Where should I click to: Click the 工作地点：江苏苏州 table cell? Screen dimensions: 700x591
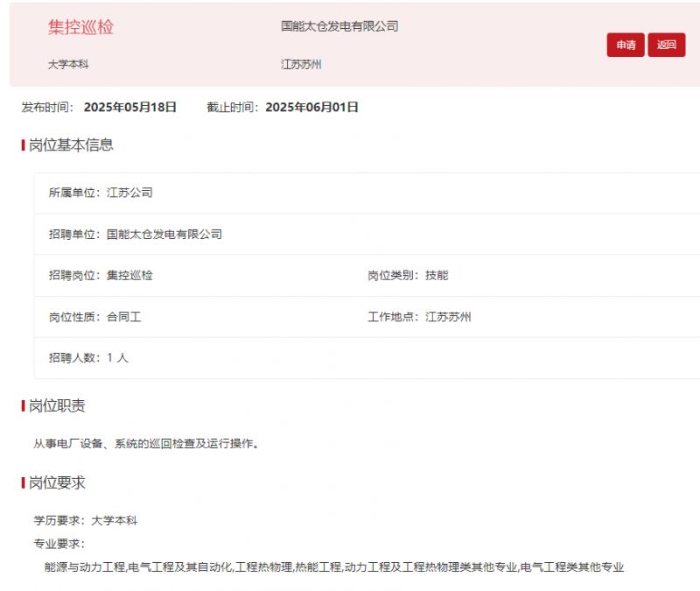point(419,317)
